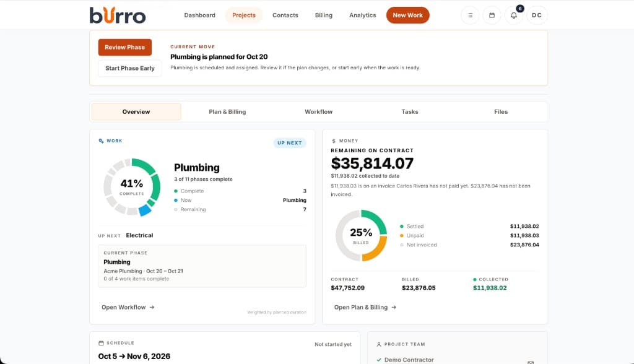The image size is (634, 364).
Task: Click the Current Phase Plumbing card
Action: (202, 266)
